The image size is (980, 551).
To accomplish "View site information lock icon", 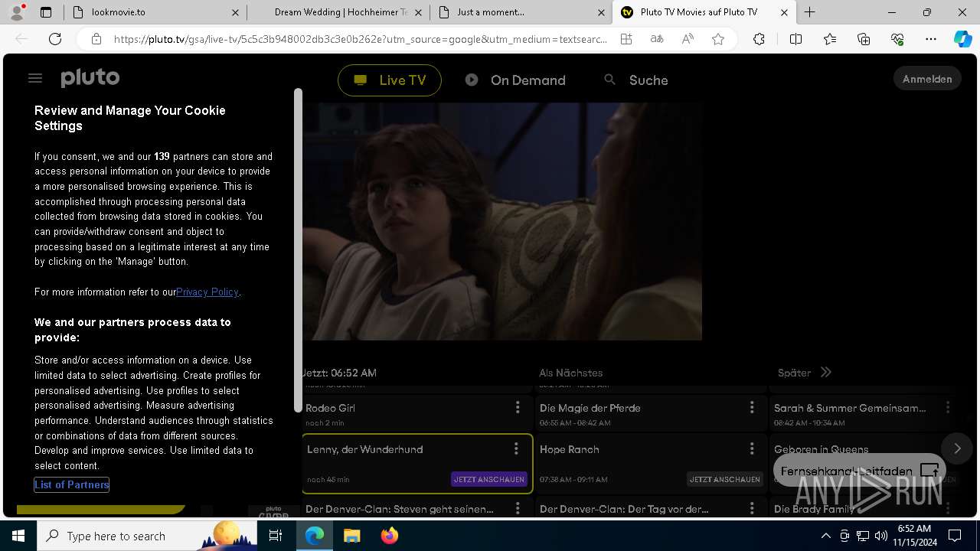I will pos(96,39).
